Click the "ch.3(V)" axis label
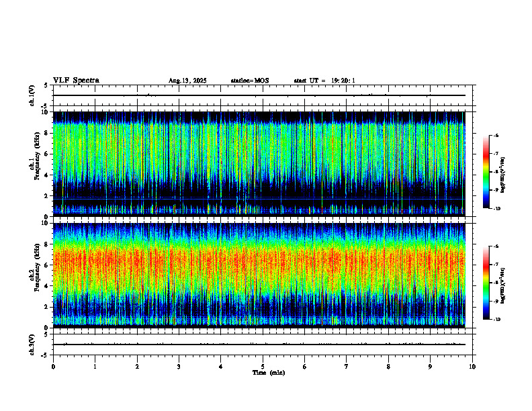Image resolution: width=532 pixels, height=411 pixels. (x=32, y=345)
